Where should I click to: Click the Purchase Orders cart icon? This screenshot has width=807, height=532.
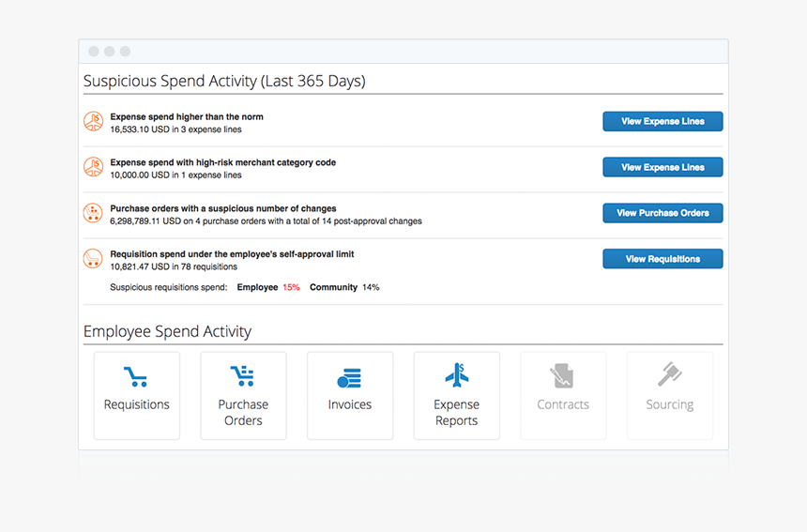pyautogui.click(x=242, y=377)
